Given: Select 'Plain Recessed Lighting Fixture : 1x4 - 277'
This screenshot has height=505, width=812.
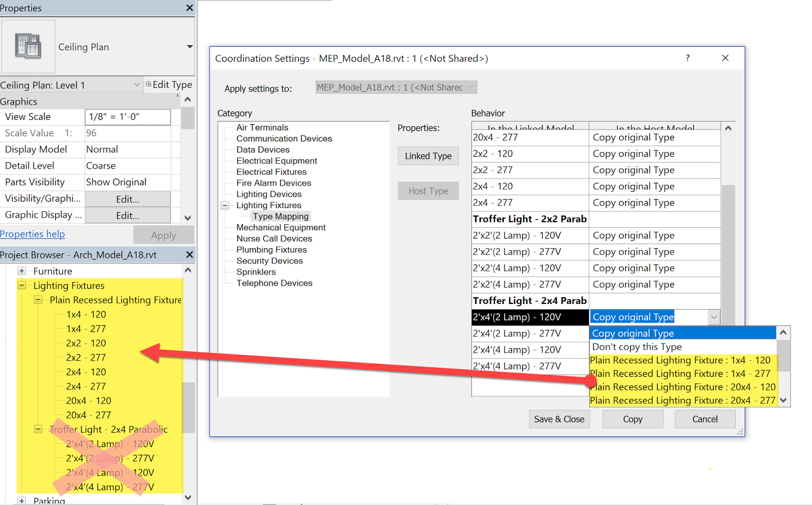Looking at the screenshot, I should pyautogui.click(x=681, y=373).
